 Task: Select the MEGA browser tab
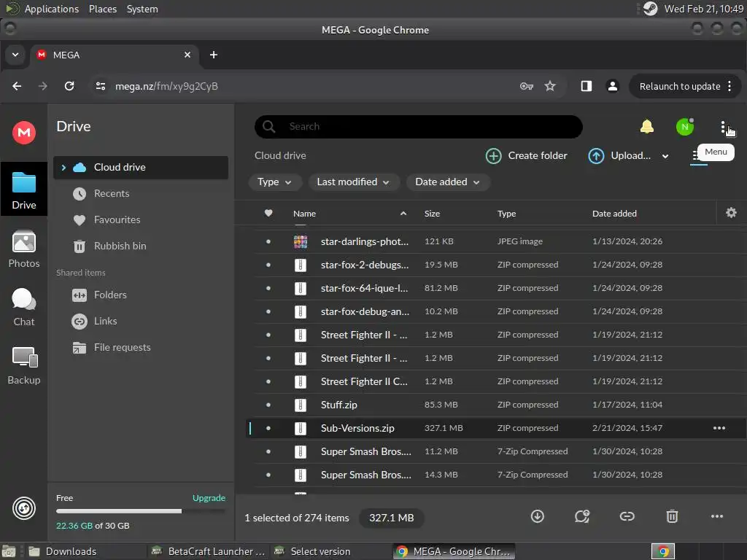click(x=115, y=55)
